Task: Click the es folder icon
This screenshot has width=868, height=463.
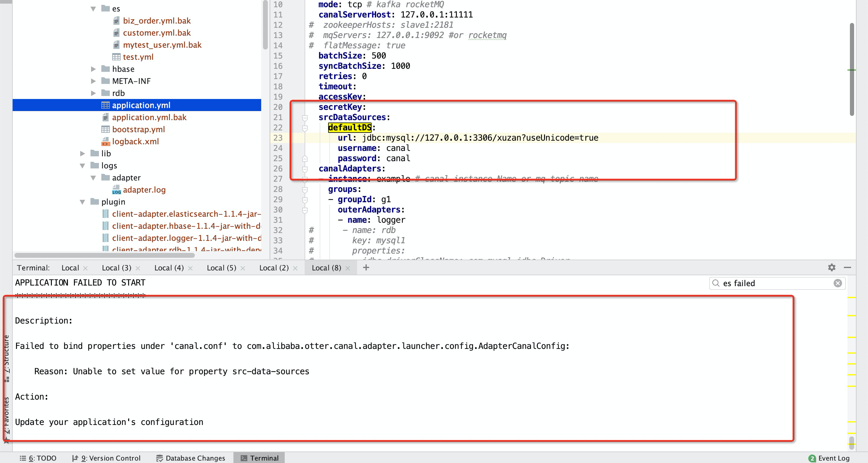Action: [x=106, y=8]
